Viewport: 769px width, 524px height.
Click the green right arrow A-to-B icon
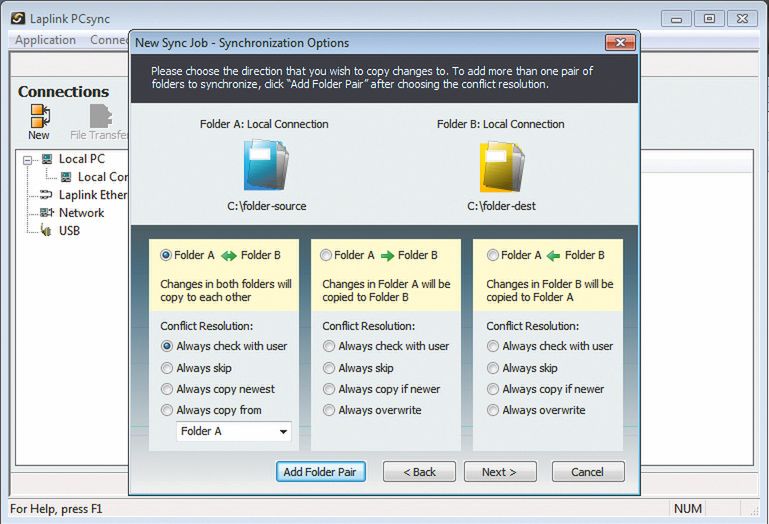click(x=387, y=256)
